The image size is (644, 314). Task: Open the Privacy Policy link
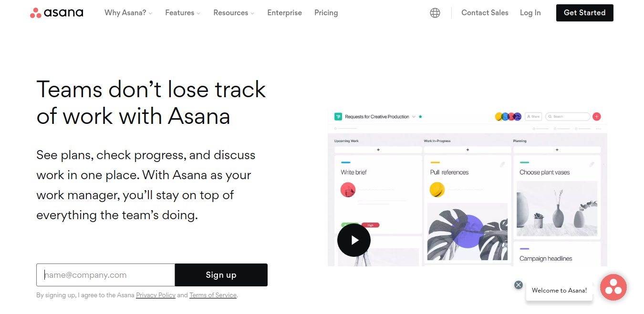point(156,295)
